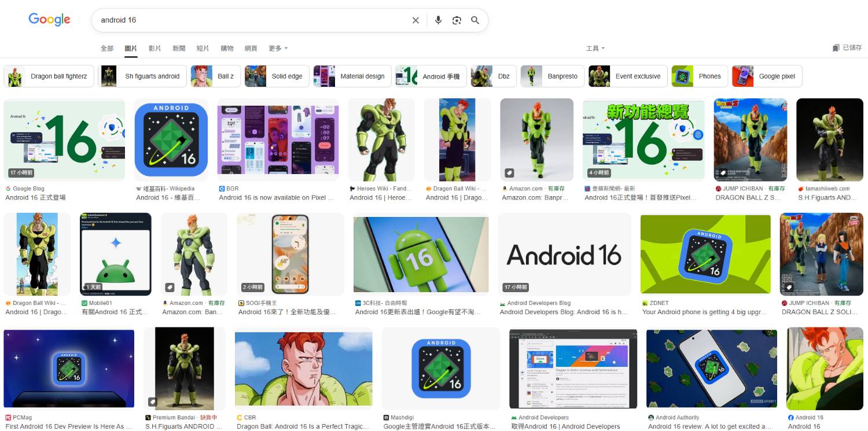The image size is (868, 431).
Task: Open the Wikipedia Android 16 logo thumbnail
Action: (171, 139)
